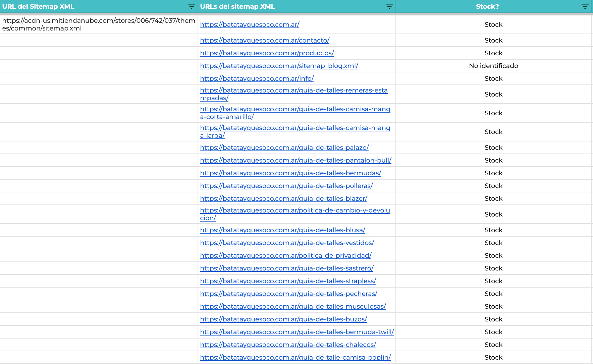Open filter for URL del Sitemap XML column

pos(192,7)
